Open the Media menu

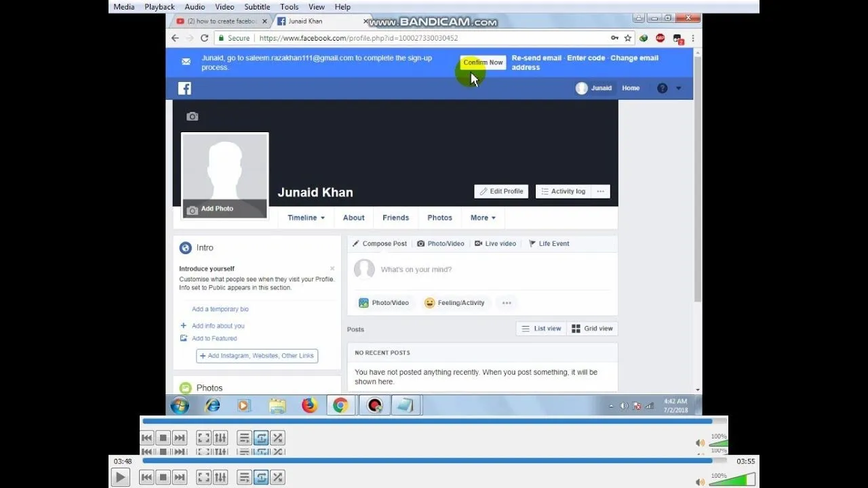point(124,7)
